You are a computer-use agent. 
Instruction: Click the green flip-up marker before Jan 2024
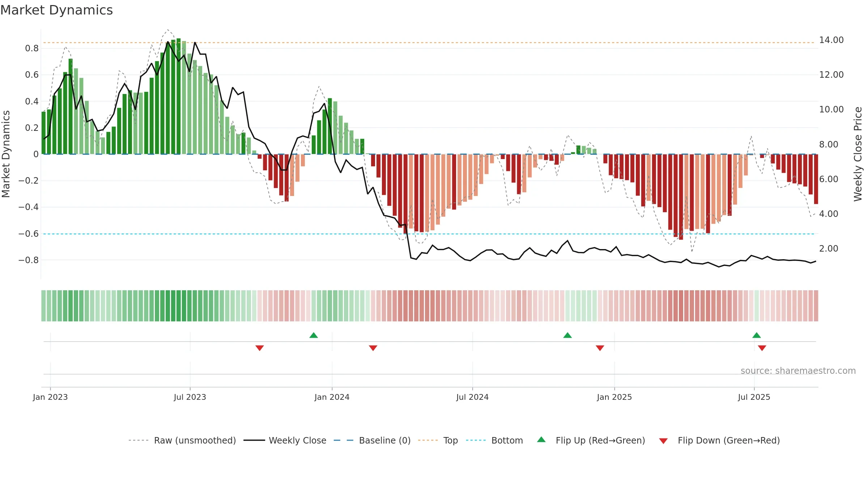pyautogui.click(x=314, y=335)
